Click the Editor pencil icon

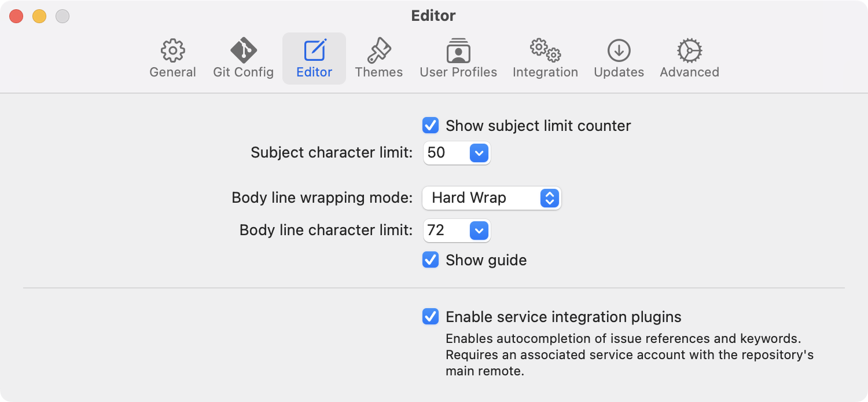point(314,51)
